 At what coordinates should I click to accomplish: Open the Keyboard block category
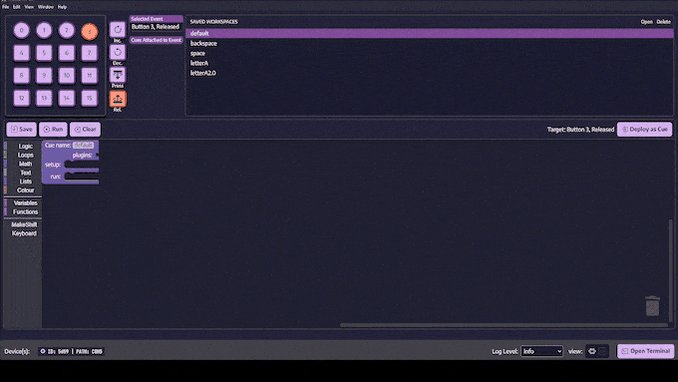23,234
